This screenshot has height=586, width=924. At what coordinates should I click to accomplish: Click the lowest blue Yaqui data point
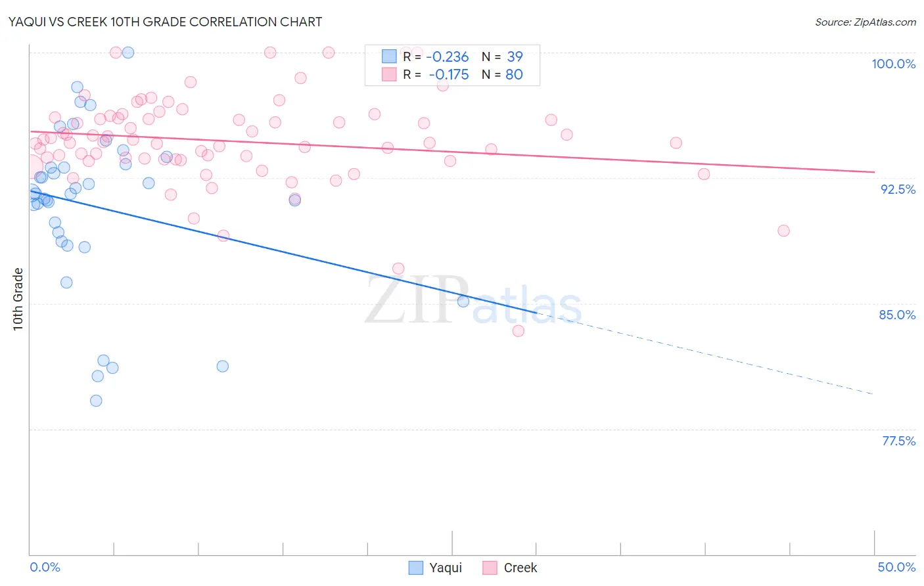click(96, 401)
